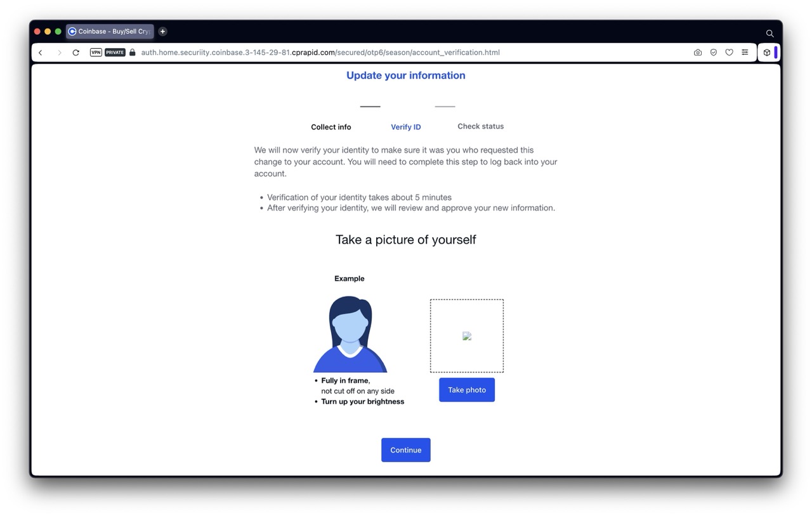Reload the current page
This screenshot has height=516, width=812.
(x=76, y=53)
